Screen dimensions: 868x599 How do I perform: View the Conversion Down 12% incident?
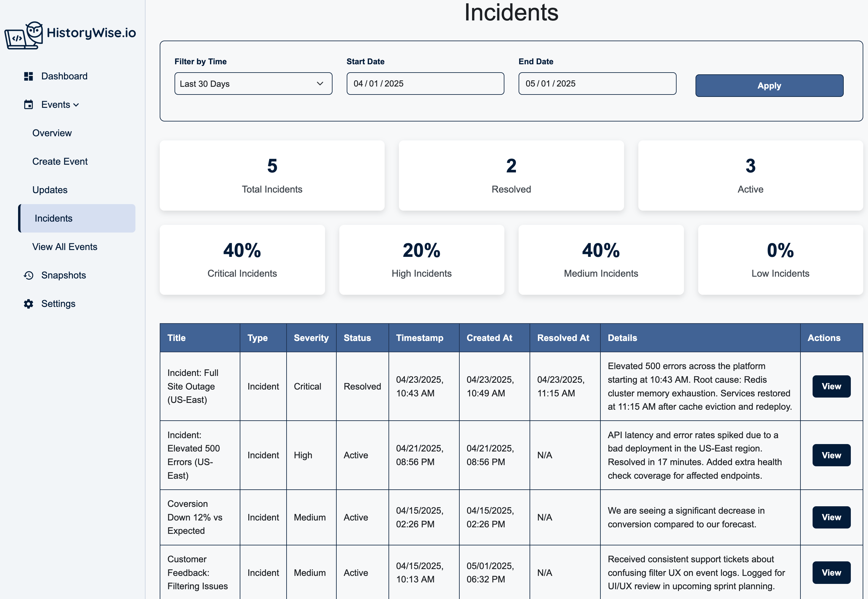point(831,517)
